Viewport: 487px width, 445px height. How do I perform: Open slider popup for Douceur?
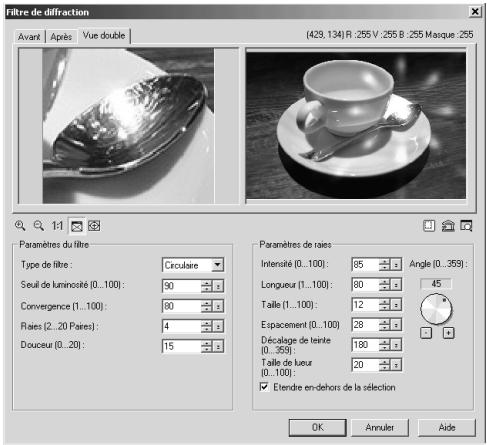pyautogui.click(x=218, y=346)
